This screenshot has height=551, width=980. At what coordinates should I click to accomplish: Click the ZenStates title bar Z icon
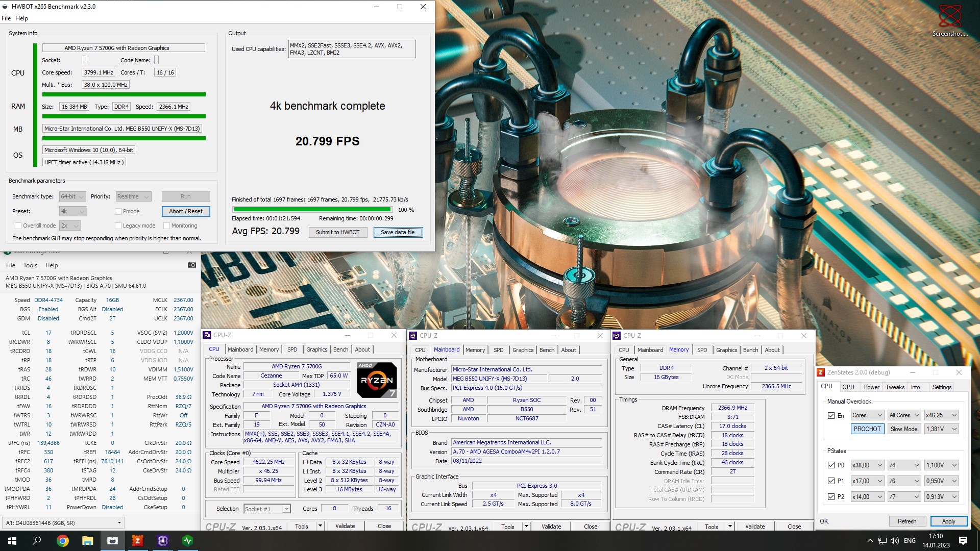pyautogui.click(x=821, y=372)
